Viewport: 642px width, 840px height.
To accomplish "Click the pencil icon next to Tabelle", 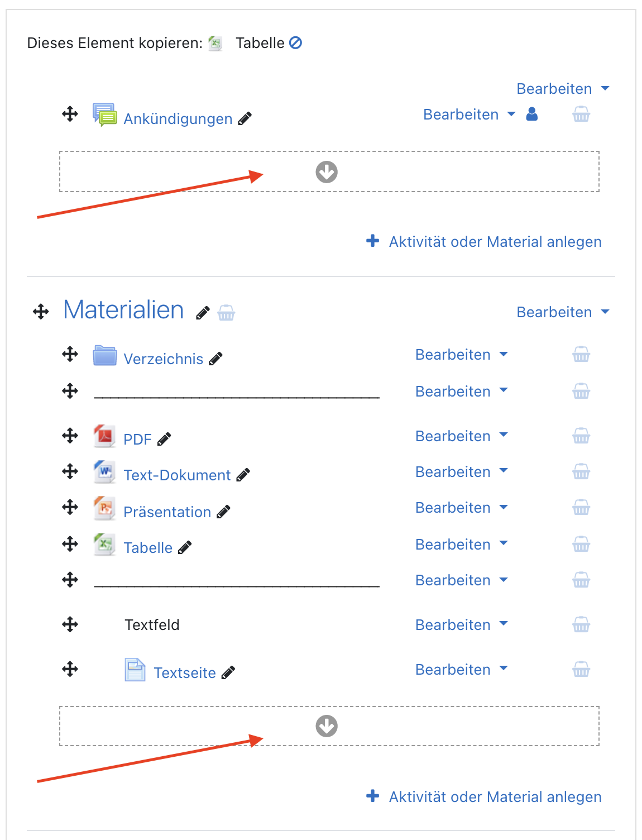I will [185, 547].
